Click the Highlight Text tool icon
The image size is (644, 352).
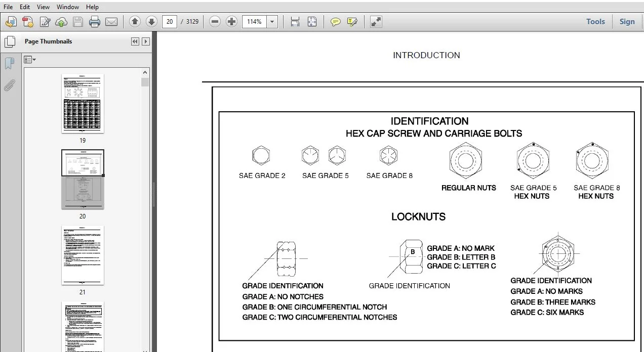coord(352,22)
